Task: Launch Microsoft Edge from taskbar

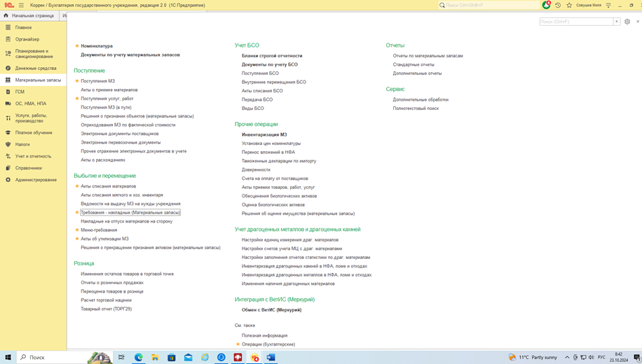Action: tap(138, 358)
